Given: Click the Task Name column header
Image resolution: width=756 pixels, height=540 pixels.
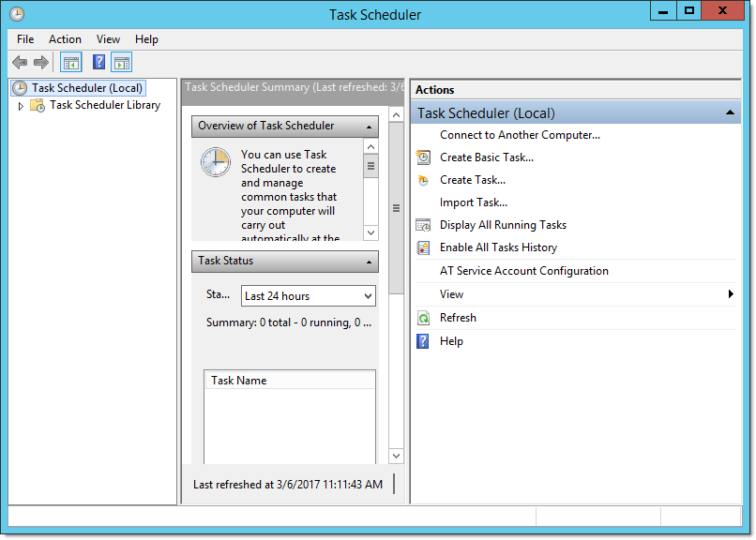Looking at the screenshot, I should coord(289,381).
